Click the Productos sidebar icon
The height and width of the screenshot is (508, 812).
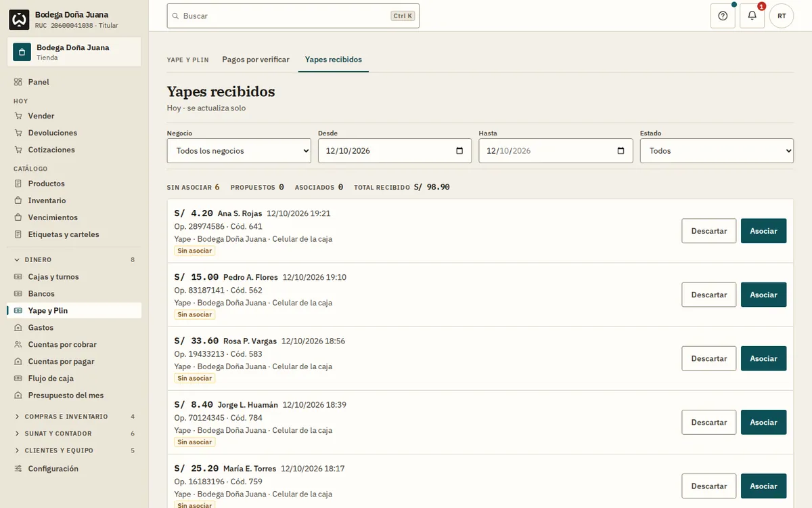point(18,184)
